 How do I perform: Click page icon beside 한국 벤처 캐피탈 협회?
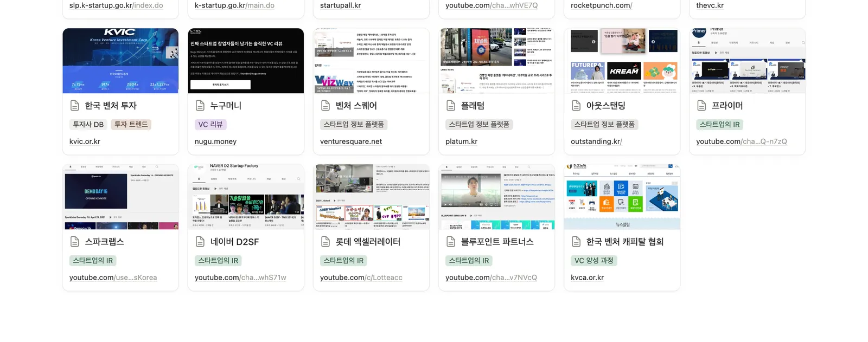(576, 242)
